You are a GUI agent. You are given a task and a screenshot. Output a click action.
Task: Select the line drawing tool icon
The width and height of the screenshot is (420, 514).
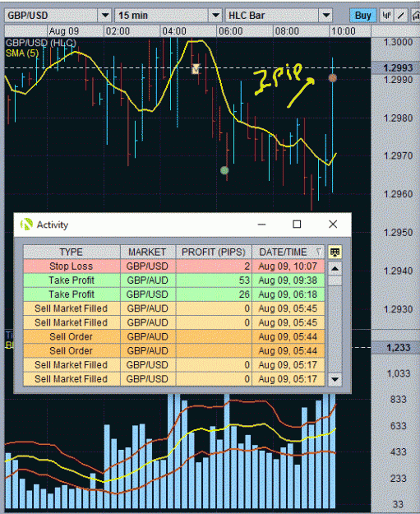(x=401, y=16)
